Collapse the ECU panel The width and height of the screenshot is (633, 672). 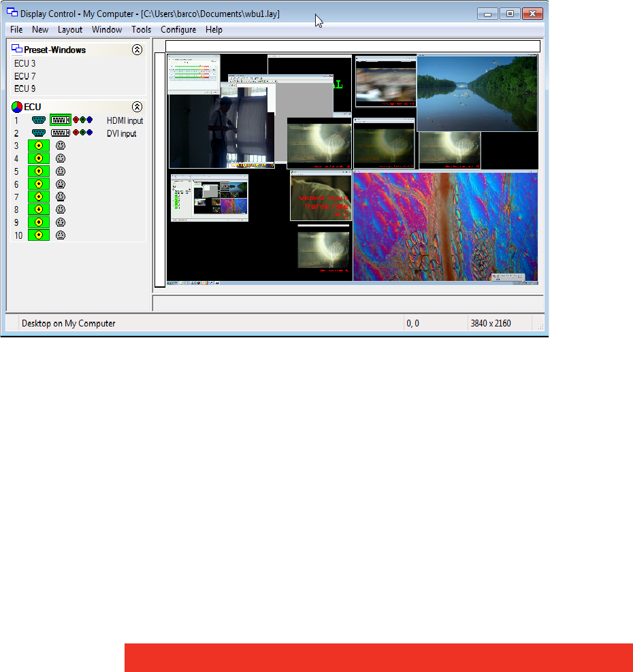137,107
